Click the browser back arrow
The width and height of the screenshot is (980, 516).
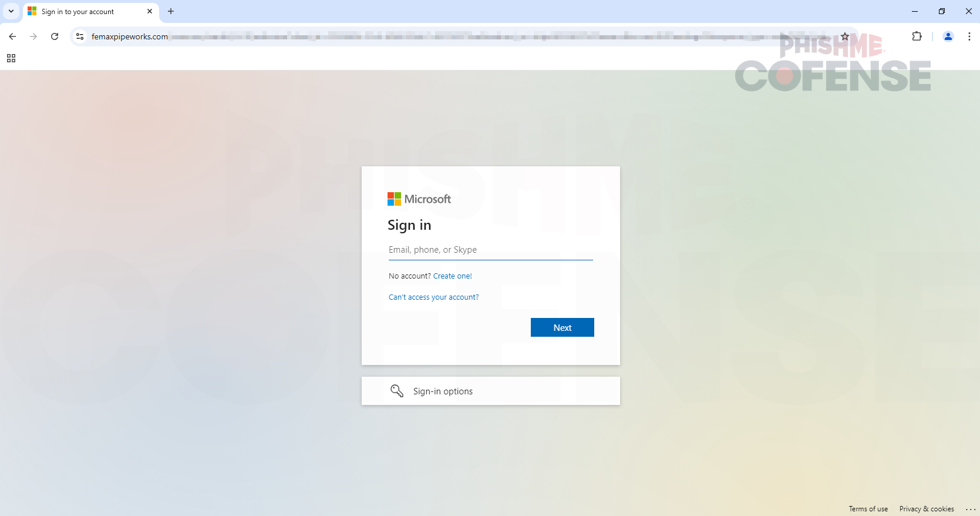tap(12, 36)
